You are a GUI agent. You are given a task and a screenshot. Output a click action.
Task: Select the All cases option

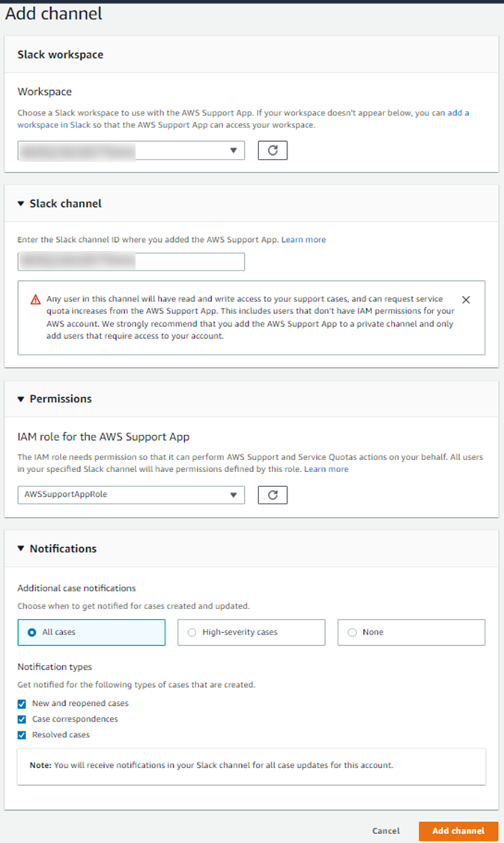[91, 632]
